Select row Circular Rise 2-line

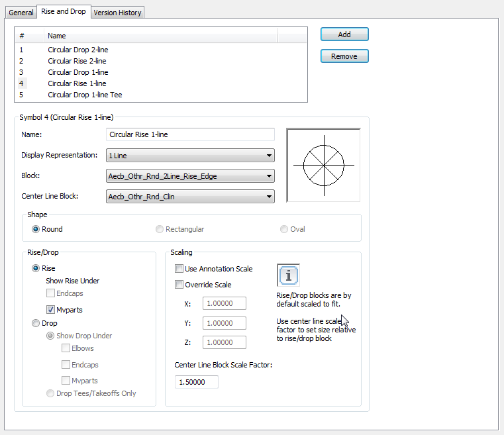coord(161,61)
